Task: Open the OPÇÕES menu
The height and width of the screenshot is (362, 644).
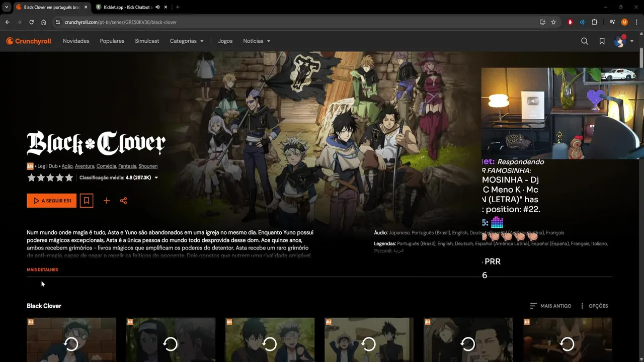Action: pyautogui.click(x=594, y=306)
